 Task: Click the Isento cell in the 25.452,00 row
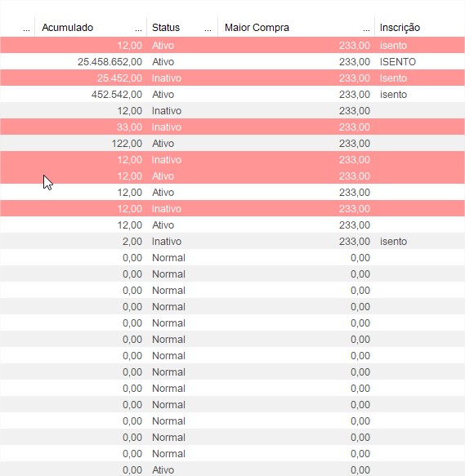click(393, 78)
